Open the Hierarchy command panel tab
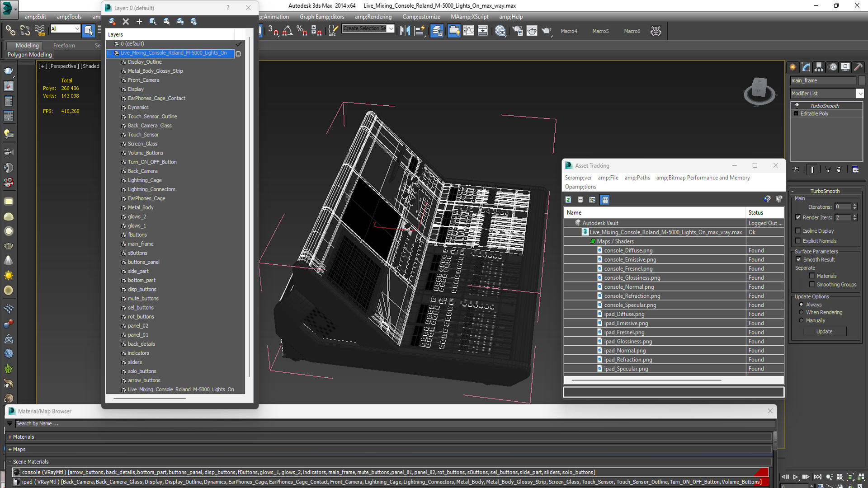The height and width of the screenshot is (488, 868). point(819,67)
